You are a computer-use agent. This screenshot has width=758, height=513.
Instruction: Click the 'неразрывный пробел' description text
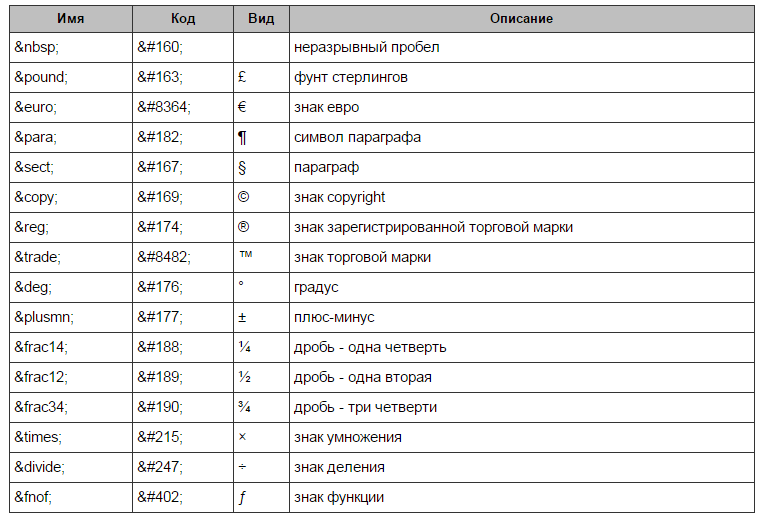[x=366, y=47]
